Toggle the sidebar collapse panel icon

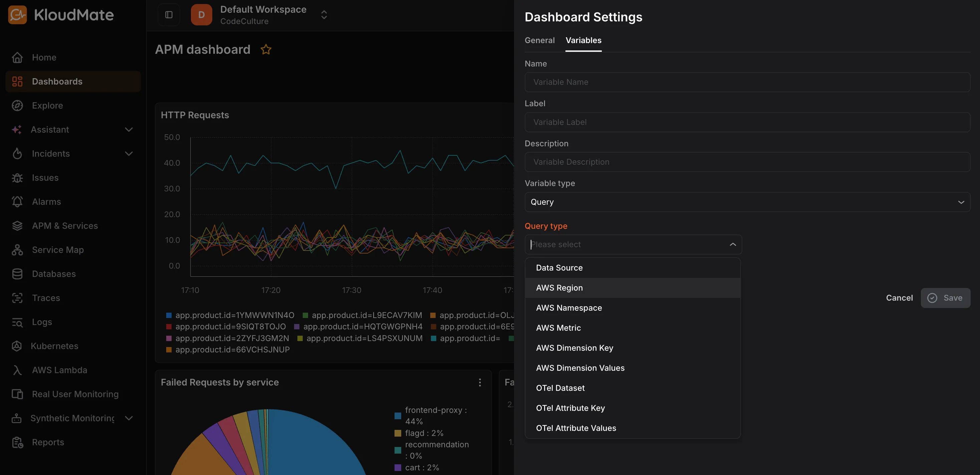click(169, 15)
